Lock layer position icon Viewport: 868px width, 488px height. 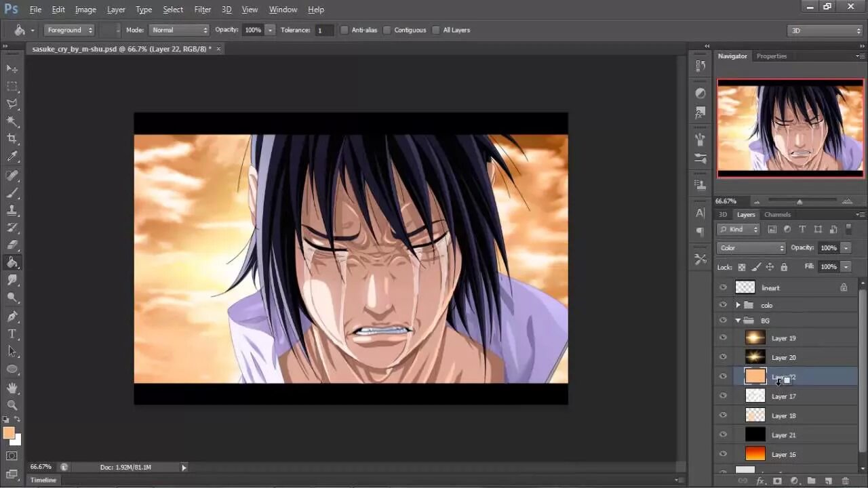tap(770, 267)
